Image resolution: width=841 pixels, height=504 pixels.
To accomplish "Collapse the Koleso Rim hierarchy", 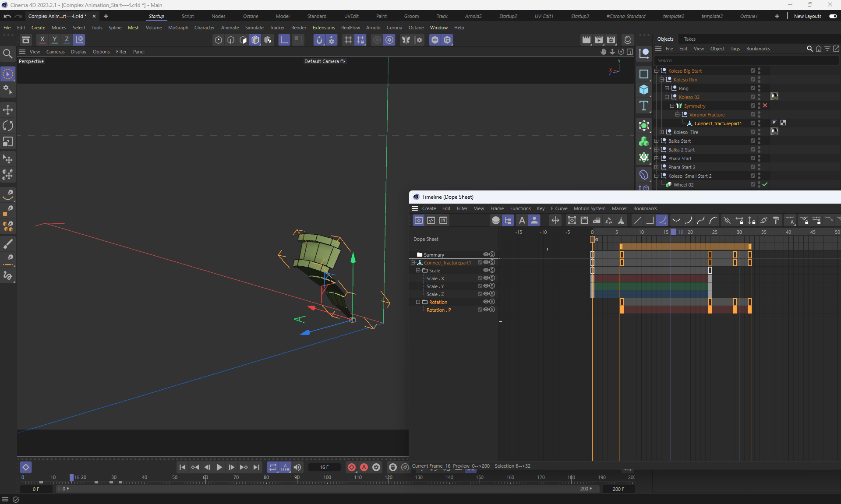I will 662,80.
